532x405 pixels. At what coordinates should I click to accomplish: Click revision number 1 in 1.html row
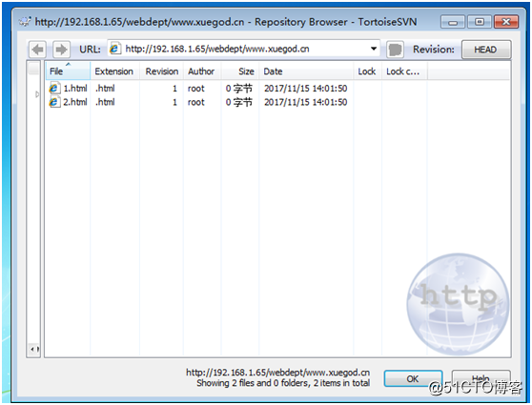pos(174,89)
